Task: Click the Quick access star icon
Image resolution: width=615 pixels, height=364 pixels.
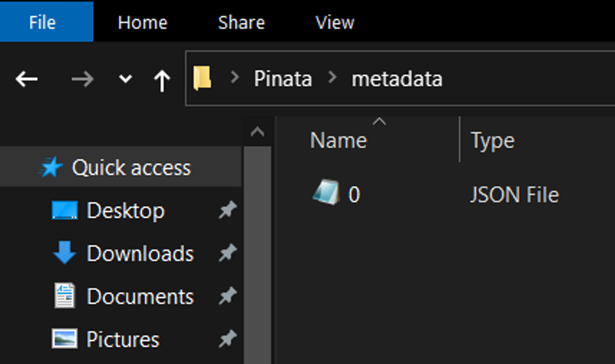Action: pos(50,168)
